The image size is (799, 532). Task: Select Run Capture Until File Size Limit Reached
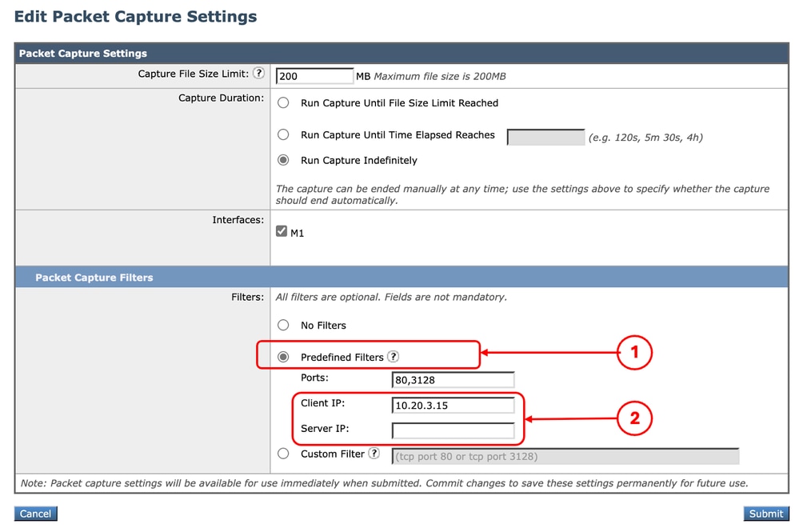[x=283, y=103]
